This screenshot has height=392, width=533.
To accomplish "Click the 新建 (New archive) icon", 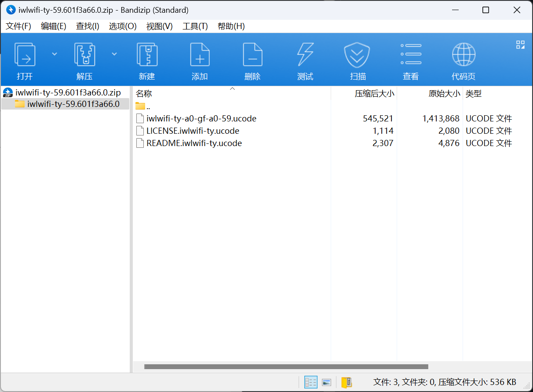I will pyautogui.click(x=147, y=55).
